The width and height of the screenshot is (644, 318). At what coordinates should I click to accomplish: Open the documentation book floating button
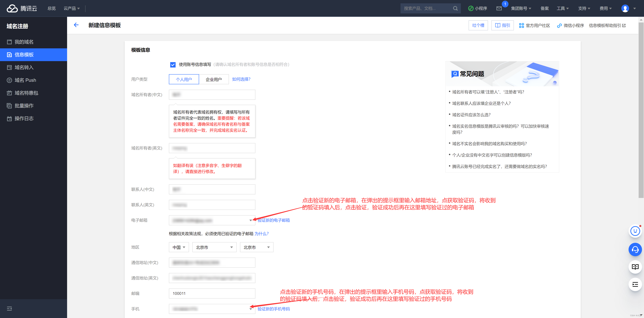pos(635,267)
